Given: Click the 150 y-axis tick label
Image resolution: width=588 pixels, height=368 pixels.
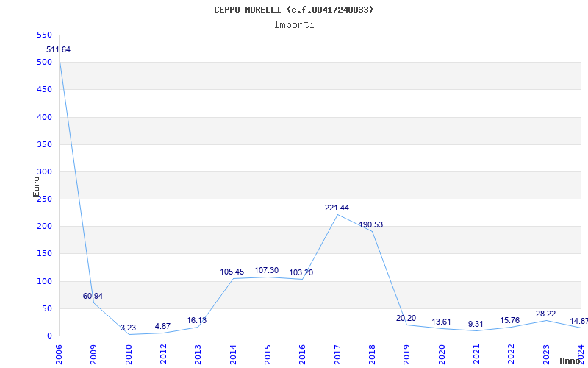Looking at the screenshot, I should click(44, 254).
